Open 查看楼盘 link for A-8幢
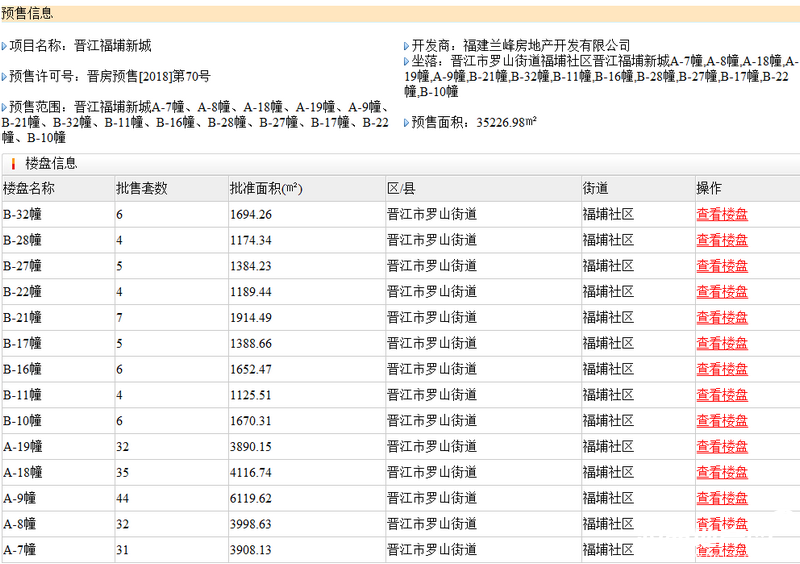 tap(722, 524)
